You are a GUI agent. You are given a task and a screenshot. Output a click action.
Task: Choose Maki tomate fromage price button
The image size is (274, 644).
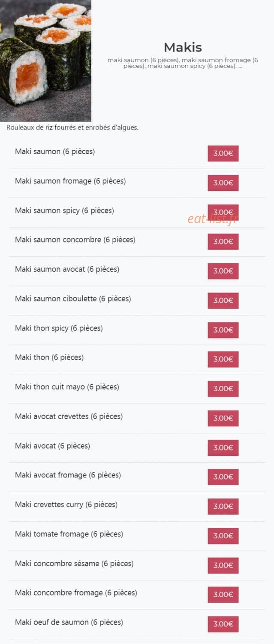(223, 536)
